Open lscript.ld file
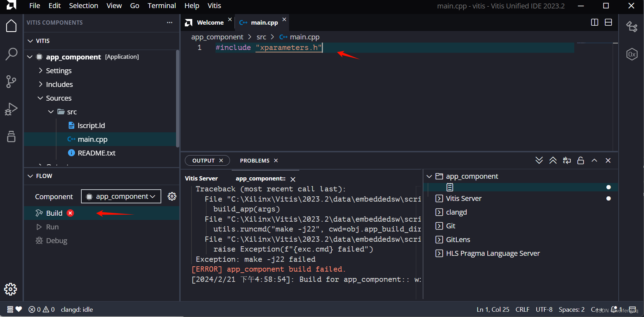Viewport: 644px width, 317px height. (91, 125)
